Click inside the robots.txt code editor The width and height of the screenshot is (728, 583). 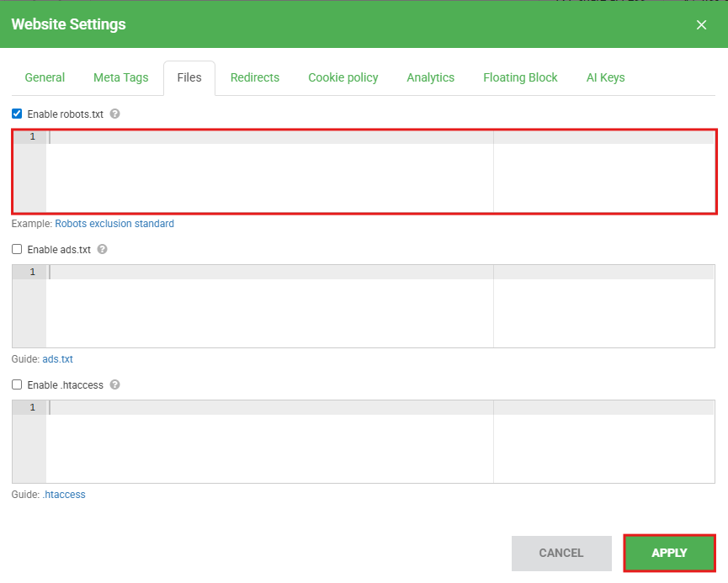point(269,172)
